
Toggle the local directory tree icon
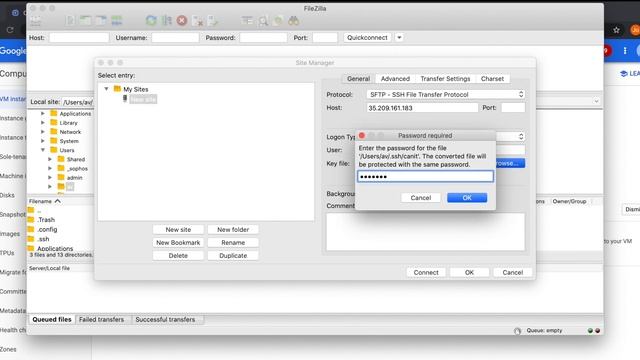(85, 20)
